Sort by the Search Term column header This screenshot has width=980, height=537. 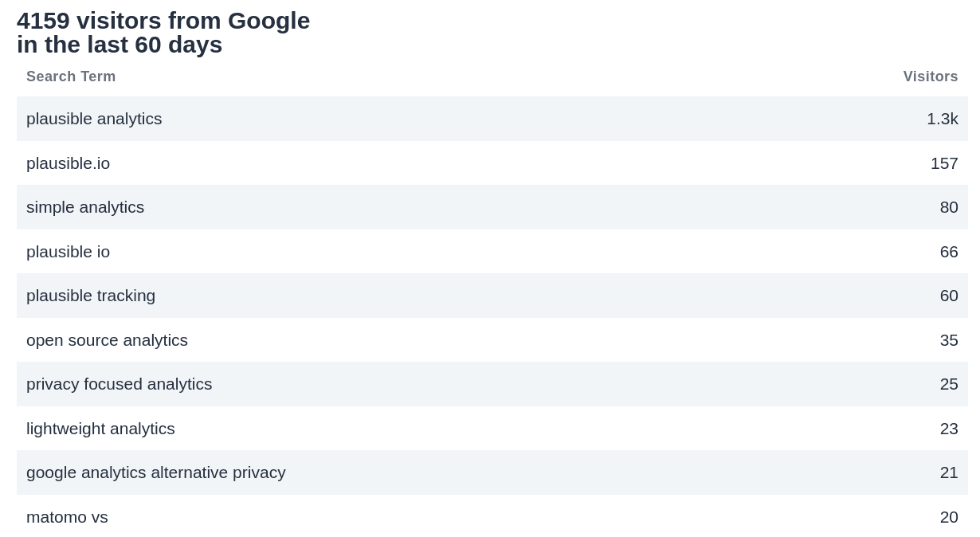coord(71,76)
